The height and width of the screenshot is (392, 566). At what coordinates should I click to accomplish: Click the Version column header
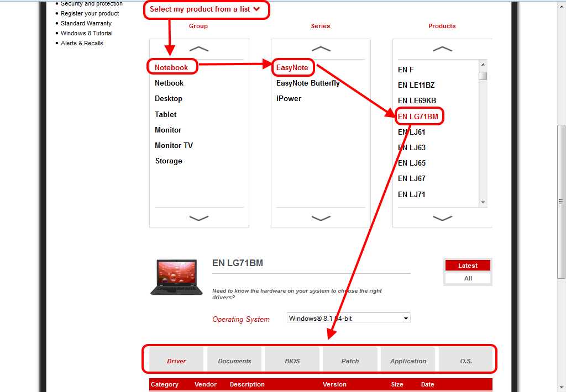334,384
